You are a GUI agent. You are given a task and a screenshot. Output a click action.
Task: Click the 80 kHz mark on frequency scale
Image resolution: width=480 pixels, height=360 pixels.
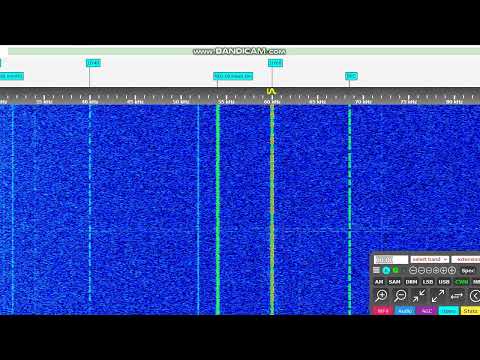pyautogui.click(x=454, y=102)
